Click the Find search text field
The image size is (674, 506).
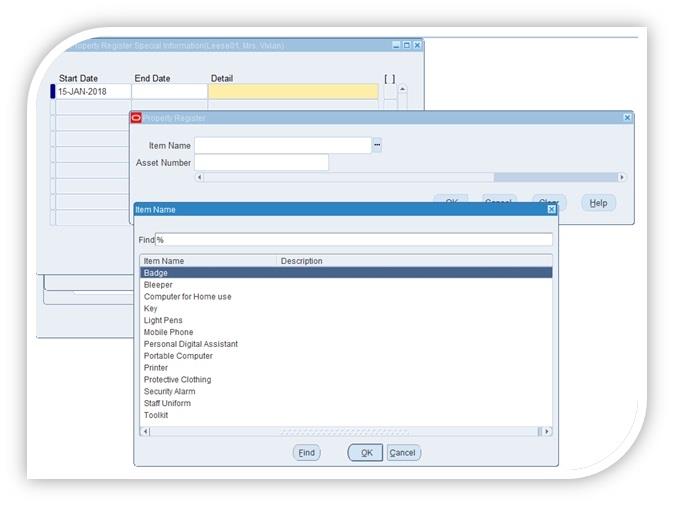point(355,240)
